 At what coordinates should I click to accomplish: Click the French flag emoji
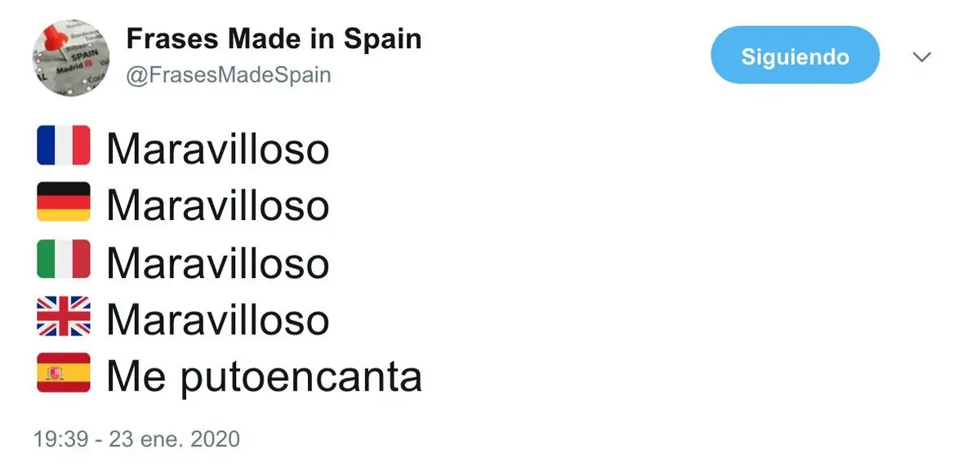coord(64,146)
